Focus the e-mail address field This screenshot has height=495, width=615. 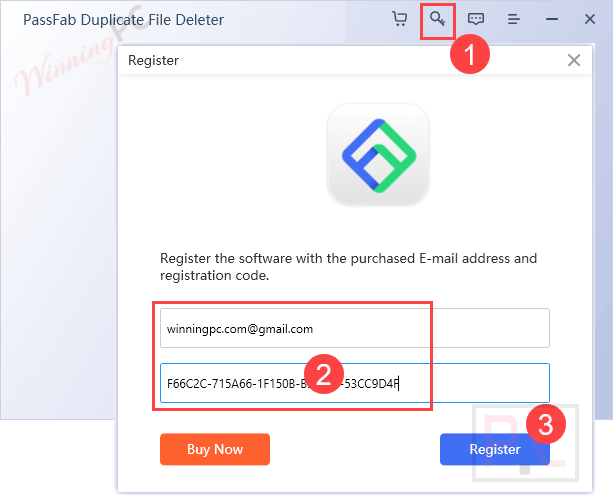pyautogui.click(x=355, y=328)
